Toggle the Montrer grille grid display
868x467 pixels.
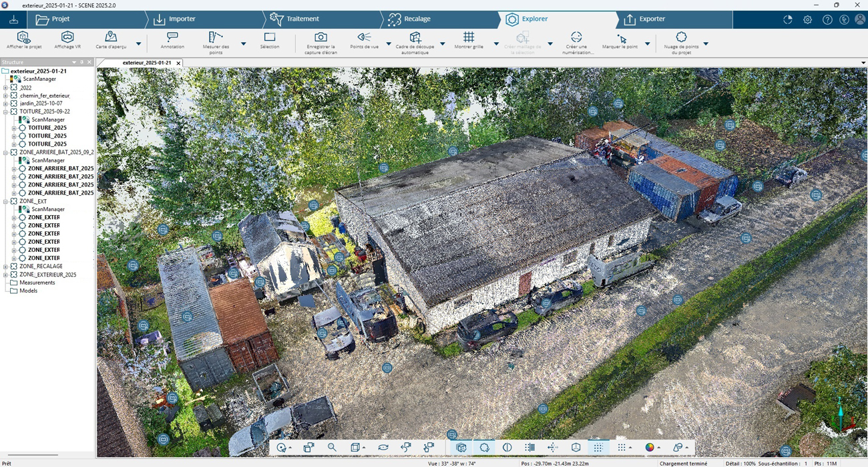[x=469, y=37]
